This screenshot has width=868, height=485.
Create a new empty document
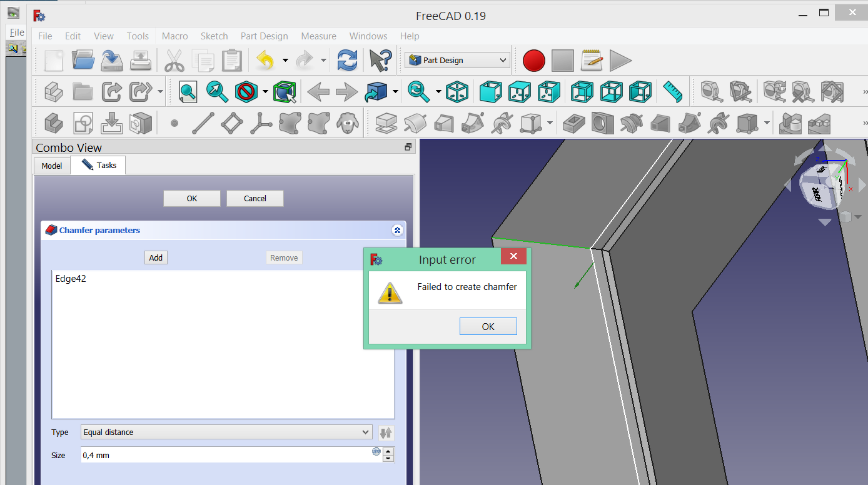pyautogui.click(x=54, y=61)
